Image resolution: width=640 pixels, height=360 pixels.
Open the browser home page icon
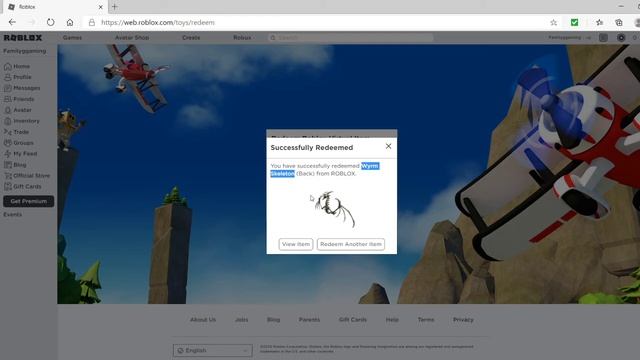pos(70,22)
